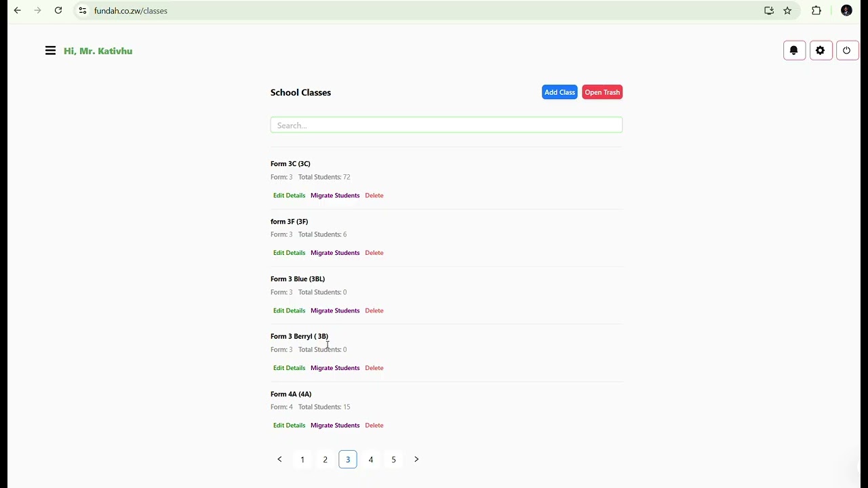Click the Total Students: 15 value
Screen dimensions: 868x488
tap(324, 407)
